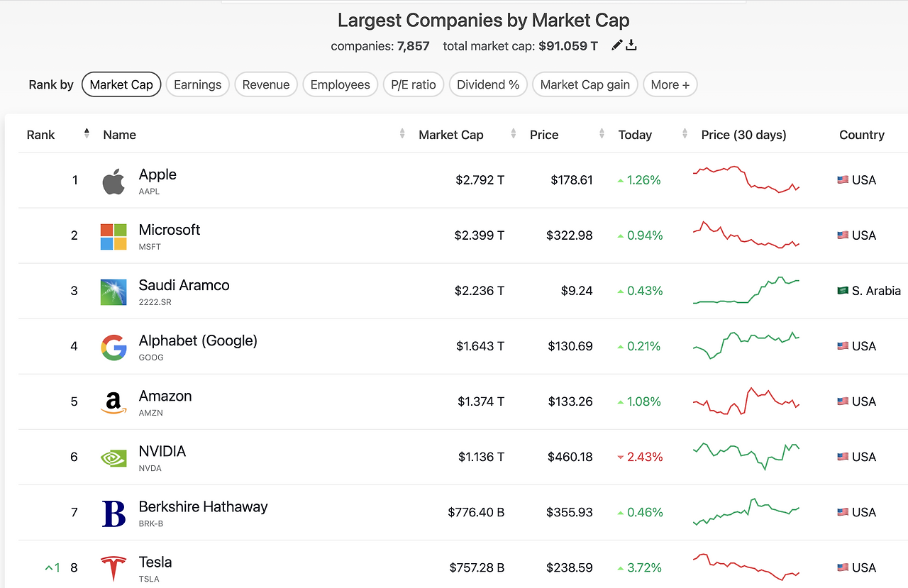The height and width of the screenshot is (588, 908).
Task: Click the Amazon logo icon
Action: click(113, 403)
